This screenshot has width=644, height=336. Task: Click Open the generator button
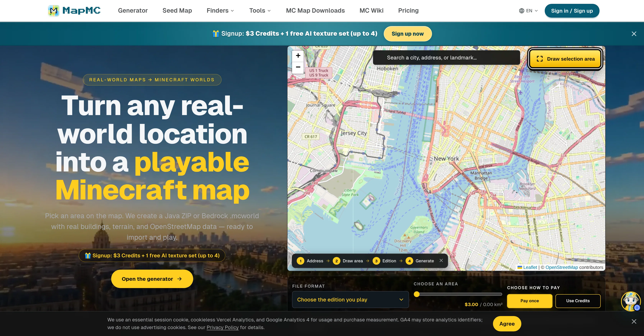152,279
